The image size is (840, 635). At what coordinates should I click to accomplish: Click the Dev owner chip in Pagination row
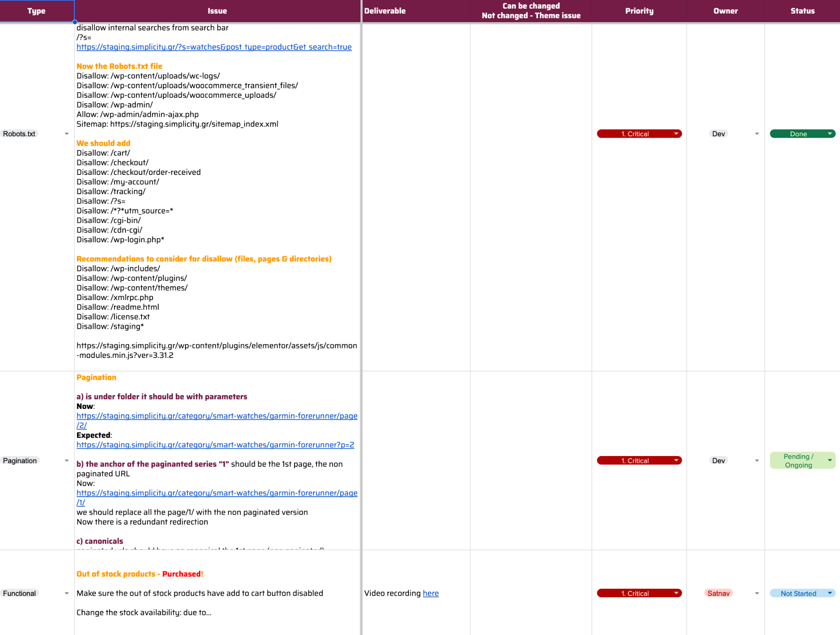click(x=718, y=461)
